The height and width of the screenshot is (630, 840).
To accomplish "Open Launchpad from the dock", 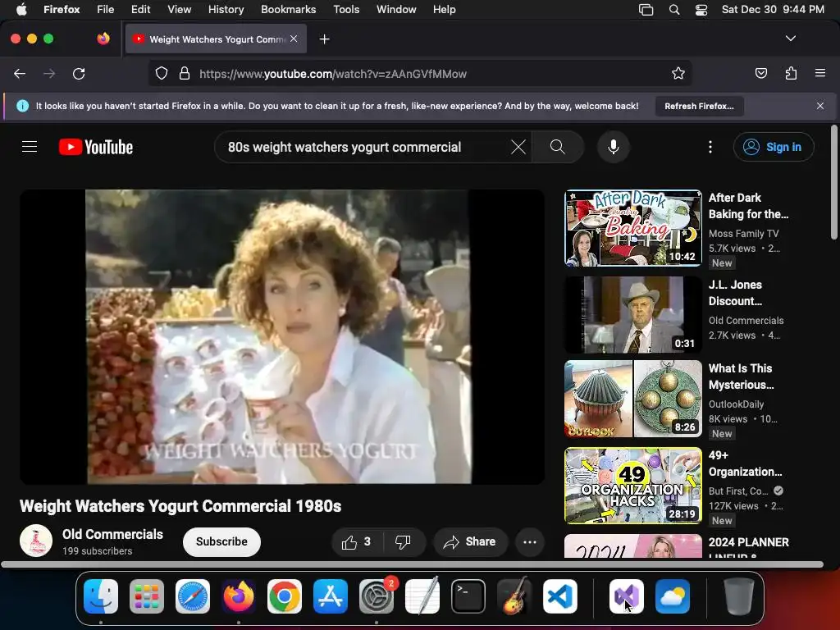I will point(147,596).
